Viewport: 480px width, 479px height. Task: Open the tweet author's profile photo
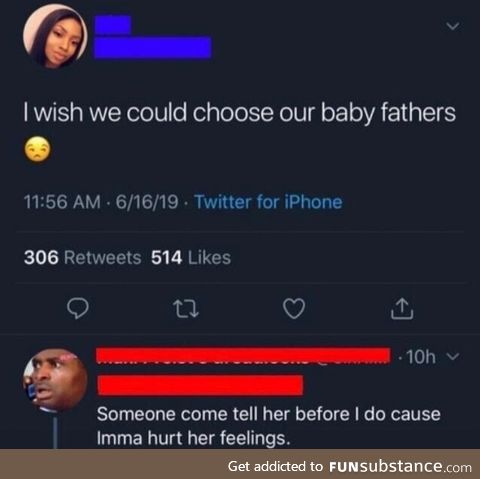pyautogui.click(x=55, y=37)
